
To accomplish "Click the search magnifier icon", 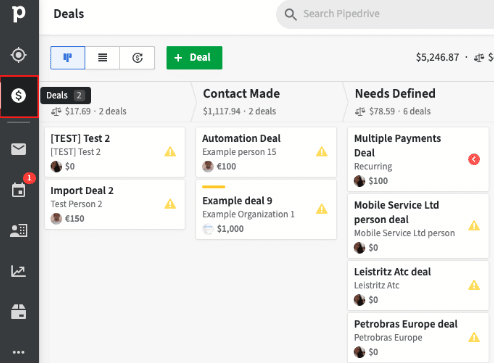I will click(x=290, y=14).
